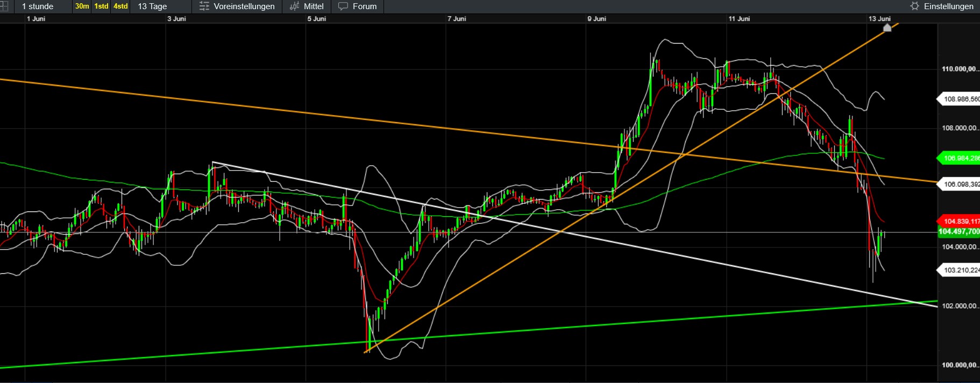Click the '3 Juni' date label

click(176, 19)
